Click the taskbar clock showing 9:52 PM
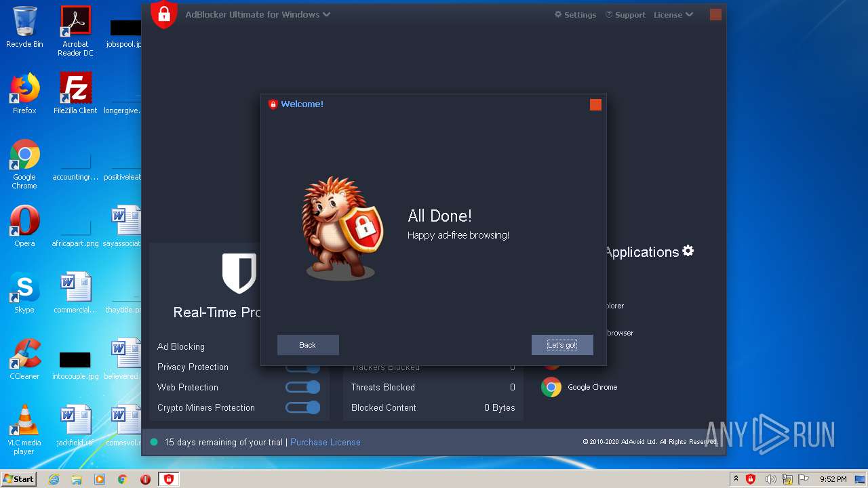Viewport: 868px width, 488px height. tap(833, 479)
